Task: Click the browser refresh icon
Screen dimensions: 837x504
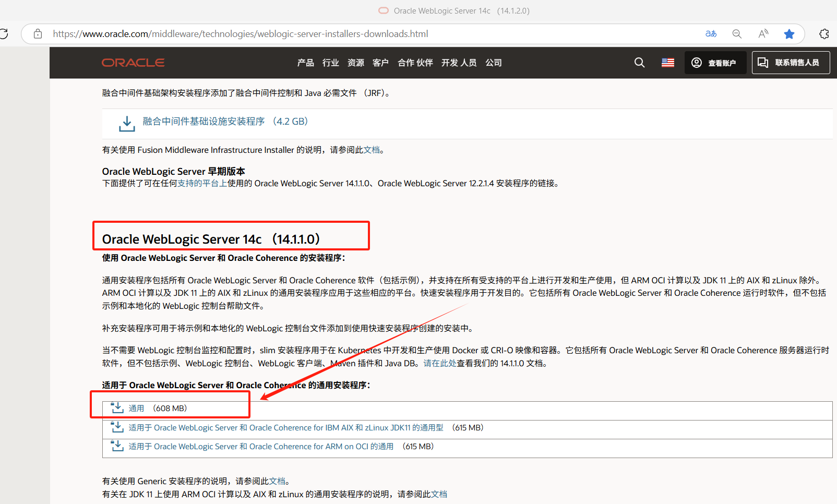Action: (4, 34)
